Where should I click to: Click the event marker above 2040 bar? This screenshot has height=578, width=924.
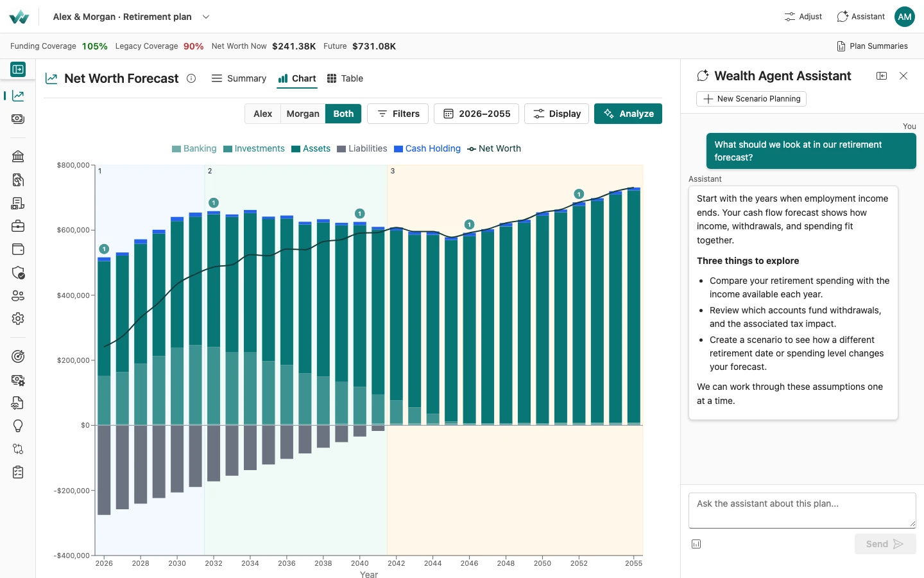tap(360, 213)
